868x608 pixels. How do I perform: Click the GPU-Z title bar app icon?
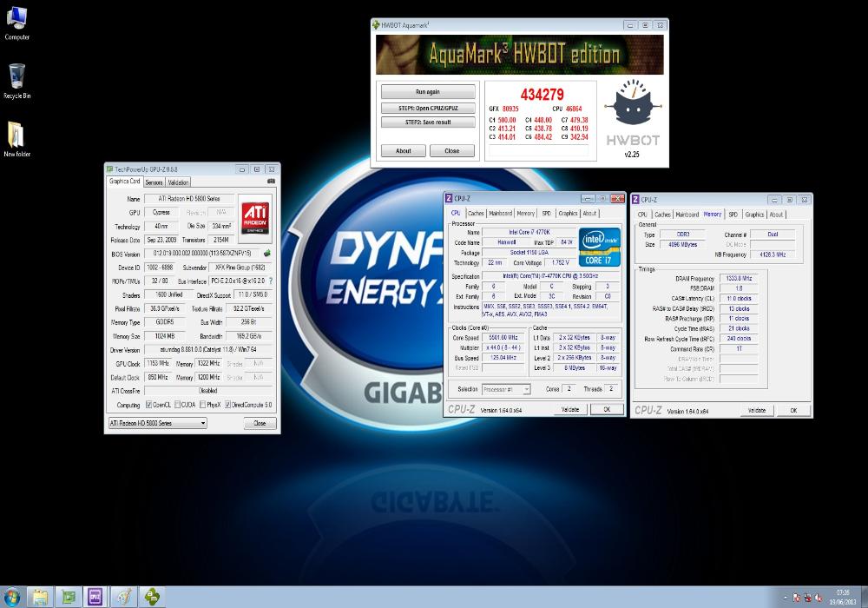109,169
